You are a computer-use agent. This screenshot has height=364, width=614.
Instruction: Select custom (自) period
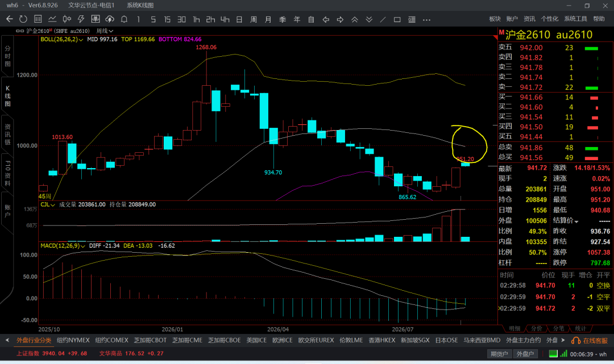[x=311, y=19]
